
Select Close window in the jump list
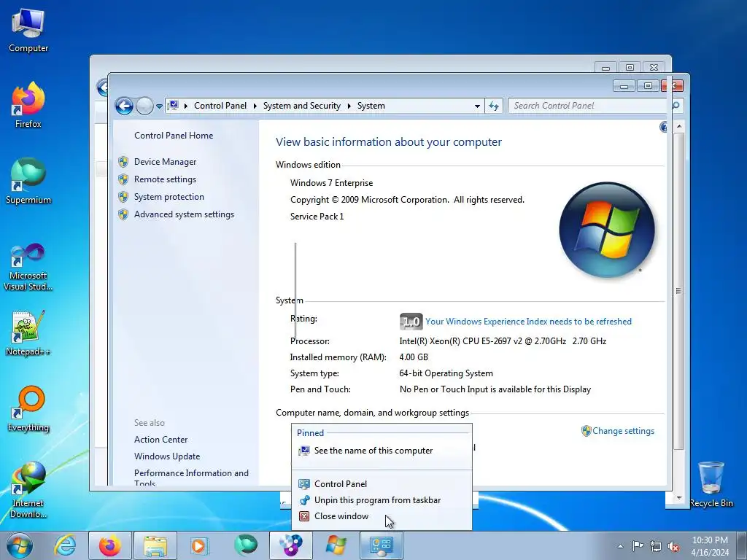[x=381, y=516]
